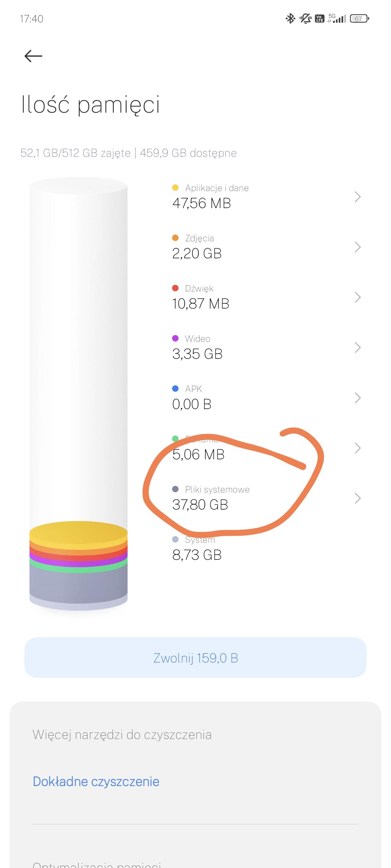391x868 pixels.
Task: Open the APK category arrow
Action: pyautogui.click(x=358, y=398)
